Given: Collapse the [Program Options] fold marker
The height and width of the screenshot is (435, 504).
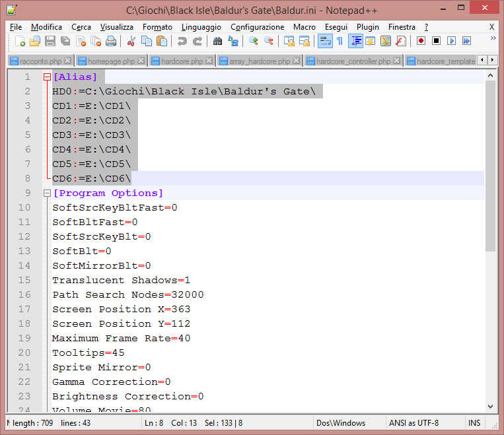Looking at the screenshot, I should [47, 193].
